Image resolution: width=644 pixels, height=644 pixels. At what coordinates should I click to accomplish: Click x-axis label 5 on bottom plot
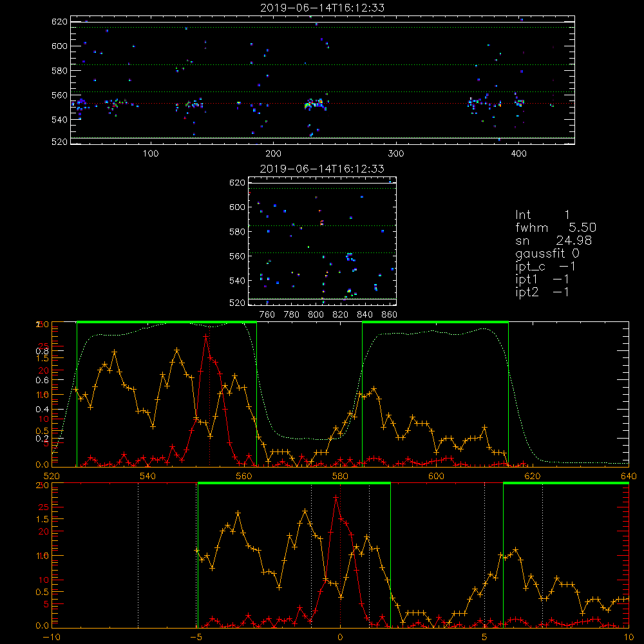pos(485,637)
